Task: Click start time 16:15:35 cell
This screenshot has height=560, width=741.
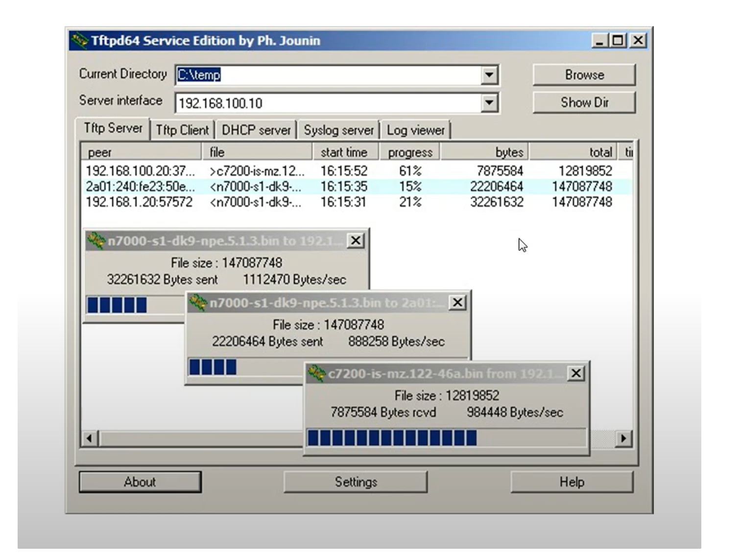Action: coord(344,187)
